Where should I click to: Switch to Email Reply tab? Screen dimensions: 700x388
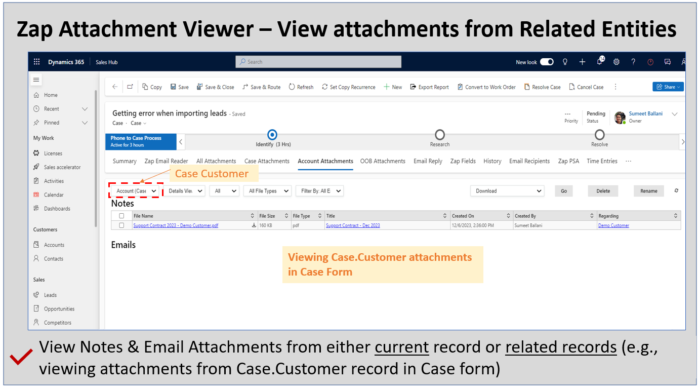point(428,161)
